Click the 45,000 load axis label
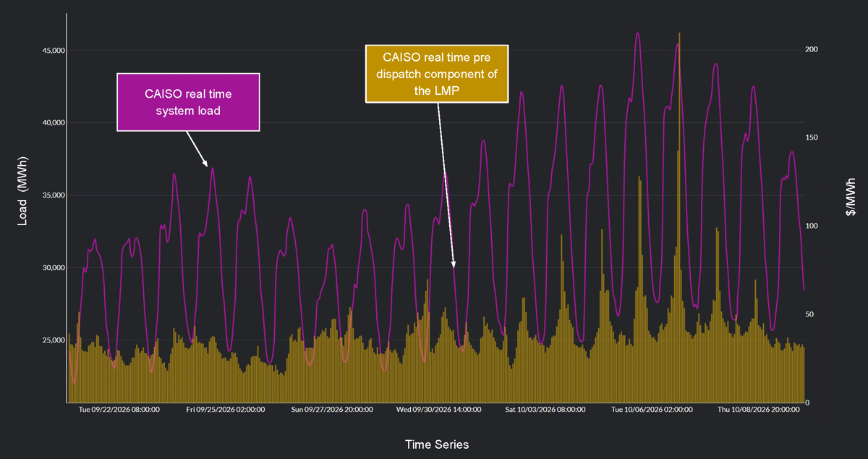 click(x=52, y=51)
